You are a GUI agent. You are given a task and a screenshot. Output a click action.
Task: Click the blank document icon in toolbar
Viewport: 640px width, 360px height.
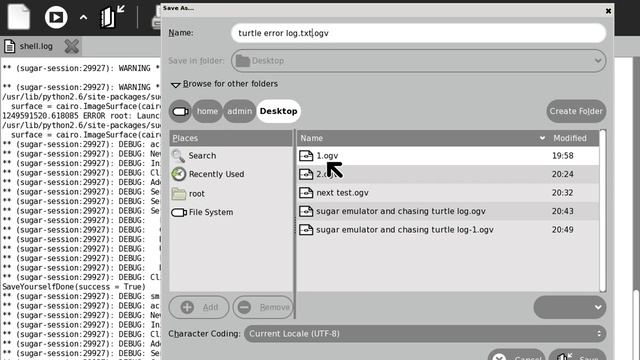pyautogui.click(x=18, y=17)
